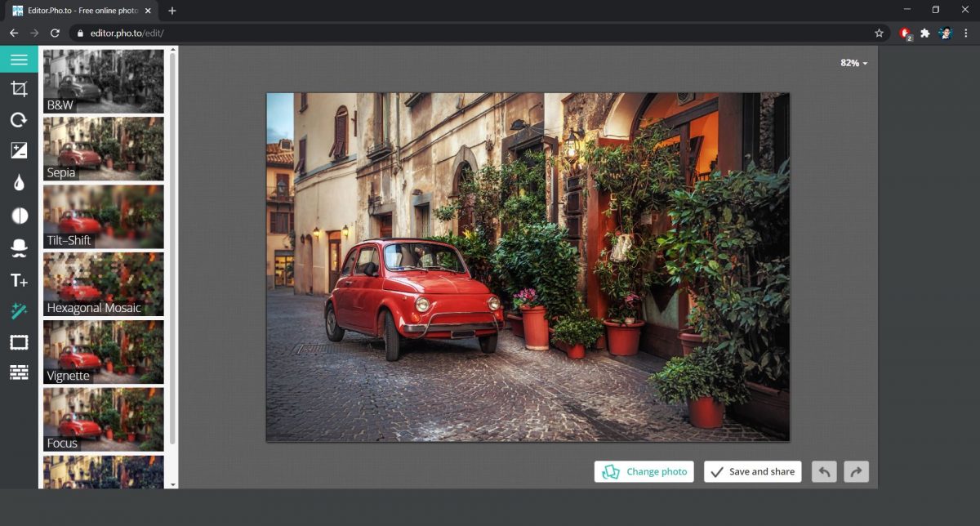Apply the Sepia effect preset

click(x=102, y=149)
